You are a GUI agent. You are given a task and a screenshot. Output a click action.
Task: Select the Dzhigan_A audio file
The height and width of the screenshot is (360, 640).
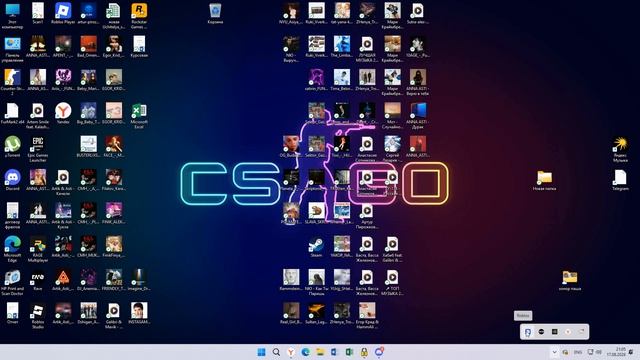(88, 313)
